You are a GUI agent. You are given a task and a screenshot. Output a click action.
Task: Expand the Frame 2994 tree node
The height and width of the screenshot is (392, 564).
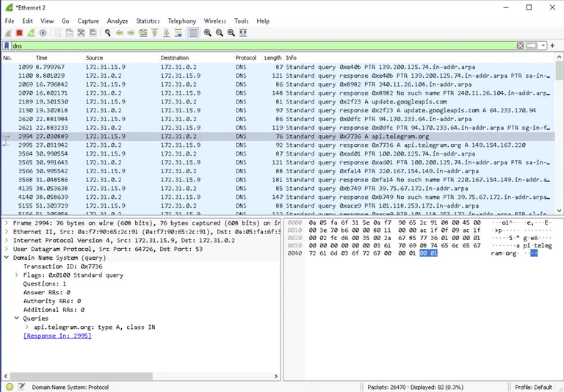7,223
